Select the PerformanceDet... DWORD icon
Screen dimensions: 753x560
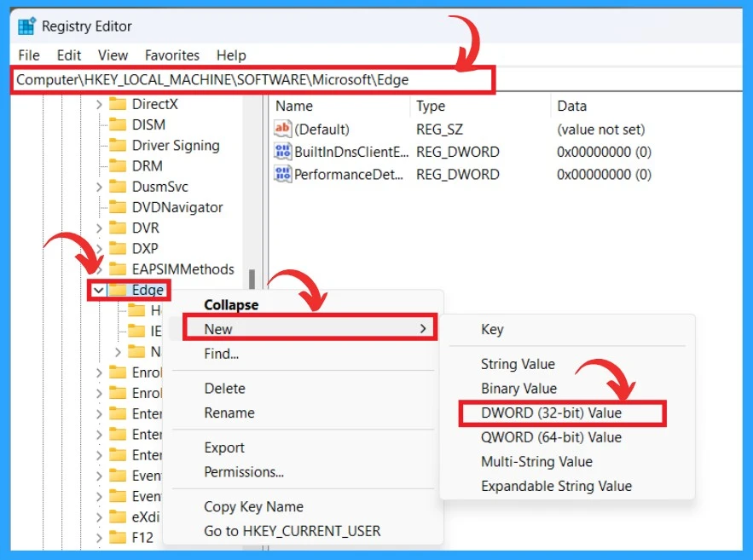pyautogui.click(x=282, y=174)
